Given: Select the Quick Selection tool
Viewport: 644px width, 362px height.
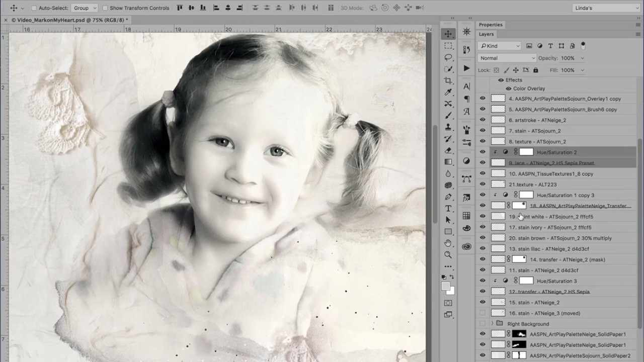Looking at the screenshot, I should point(448,69).
